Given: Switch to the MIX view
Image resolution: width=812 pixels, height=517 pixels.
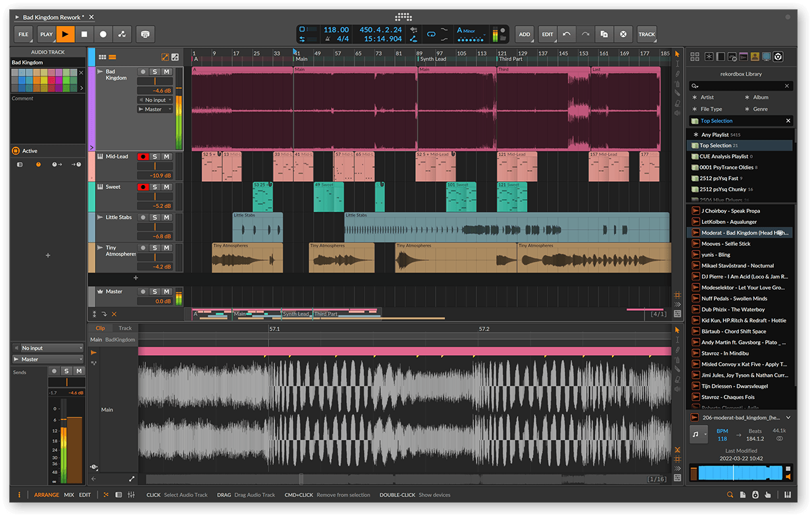Looking at the screenshot, I should 68,495.
